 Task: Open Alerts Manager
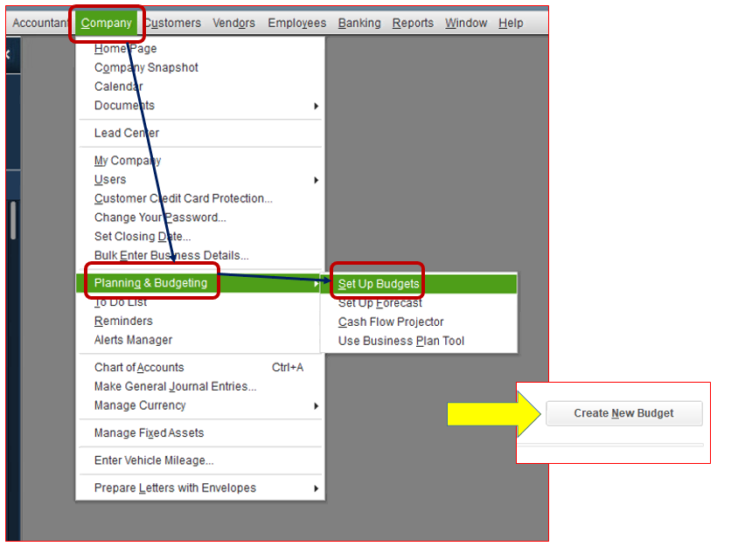pyautogui.click(x=200, y=340)
